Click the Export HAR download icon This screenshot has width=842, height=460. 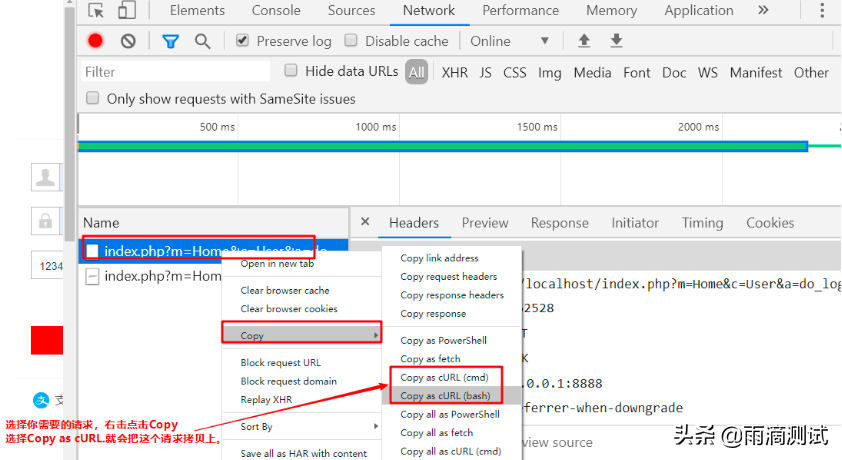pos(616,41)
